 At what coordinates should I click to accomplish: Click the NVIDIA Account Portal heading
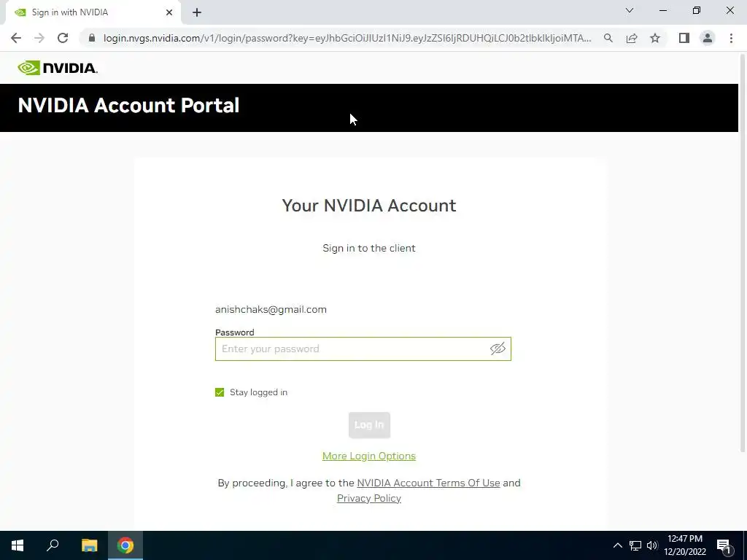[128, 106]
